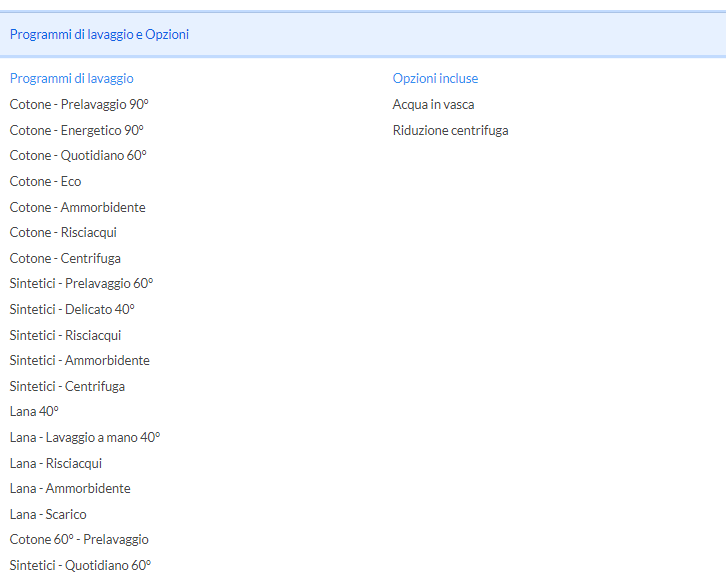The image size is (726, 580).
Task: Click Sintetici - Prelavaggio 60° program
Action: coord(81,283)
